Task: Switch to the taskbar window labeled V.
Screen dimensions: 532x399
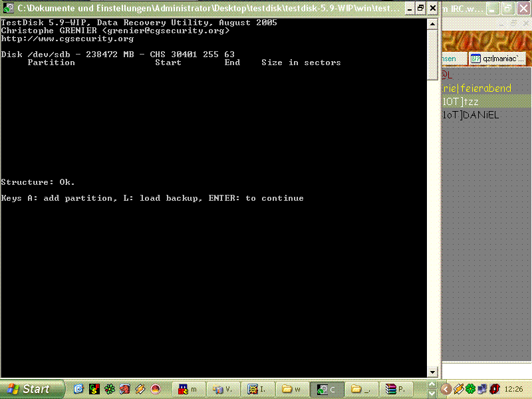Action: pyautogui.click(x=223, y=389)
